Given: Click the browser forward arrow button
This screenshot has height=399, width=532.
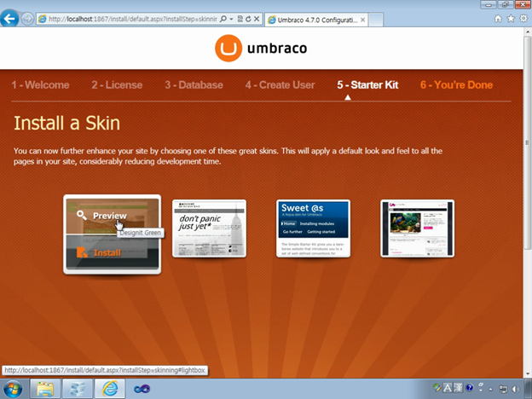Looking at the screenshot, I should pos(27,19).
